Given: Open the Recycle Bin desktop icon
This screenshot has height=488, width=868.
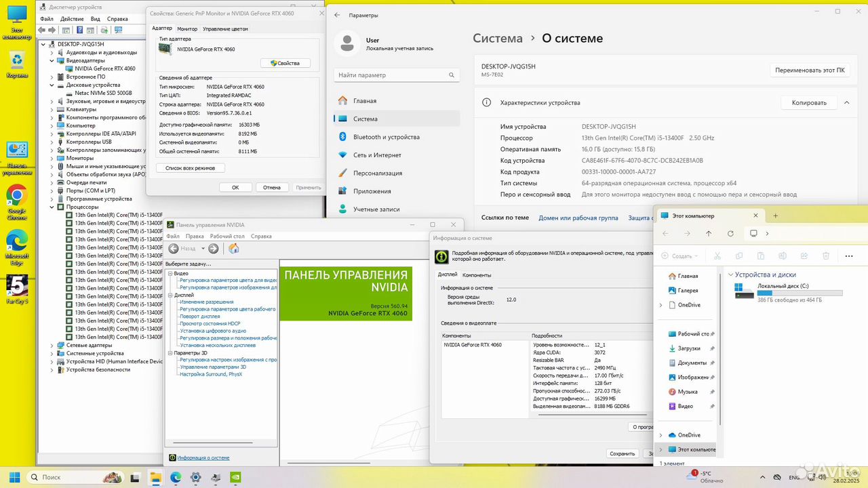Looking at the screenshot, I should [x=17, y=64].
